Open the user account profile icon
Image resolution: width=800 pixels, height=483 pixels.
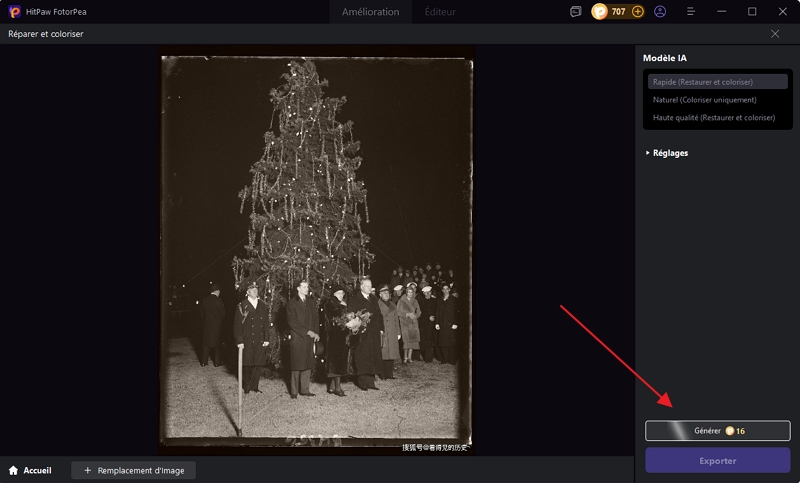(660, 11)
